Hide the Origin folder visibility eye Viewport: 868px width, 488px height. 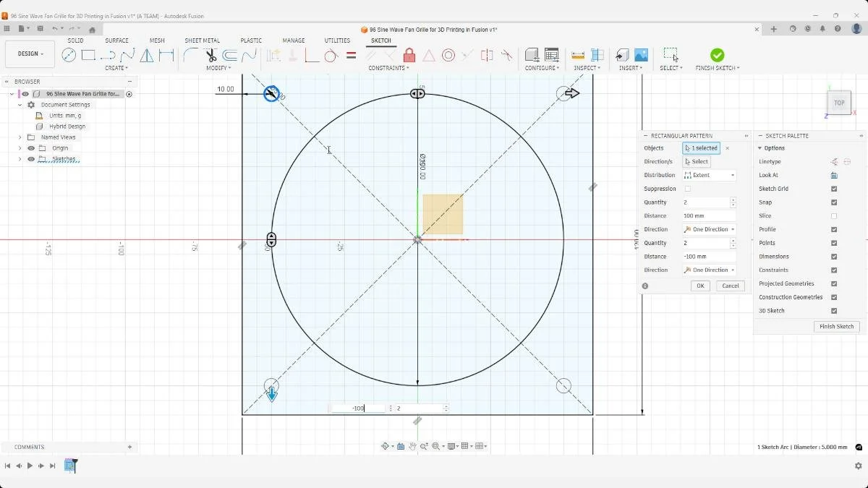(31, 148)
